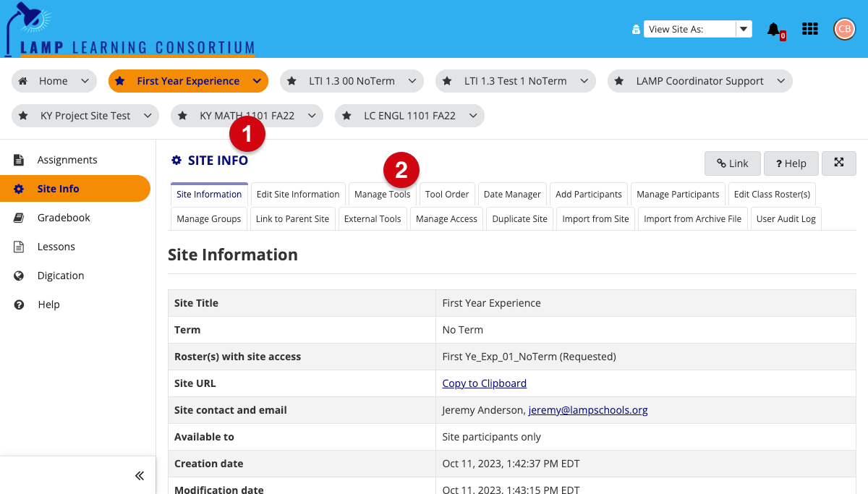Open the Manage Tools tab
Image resolution: width=868 pixels, height=494 pixels.
coord(382,194)
